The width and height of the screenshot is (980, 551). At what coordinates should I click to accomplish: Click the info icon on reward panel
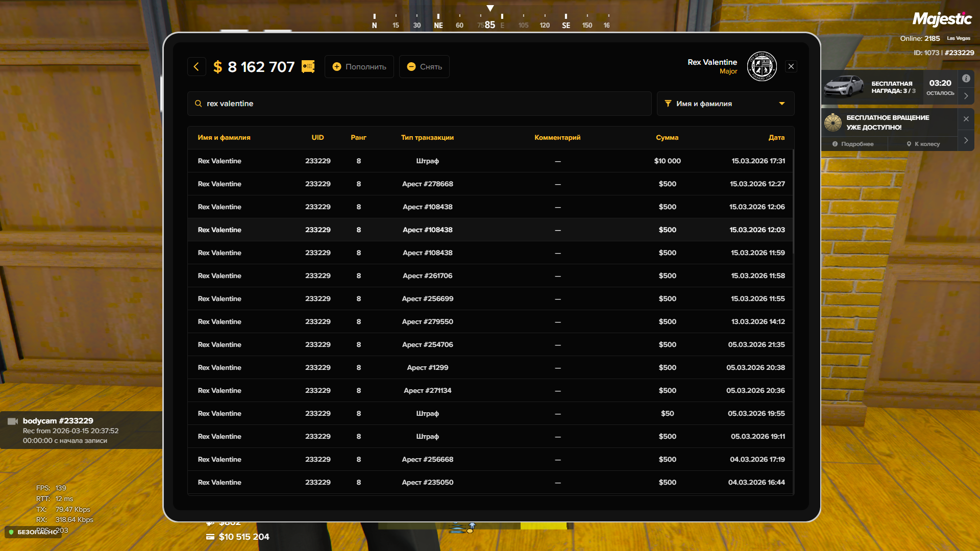[x=966, y=79]
